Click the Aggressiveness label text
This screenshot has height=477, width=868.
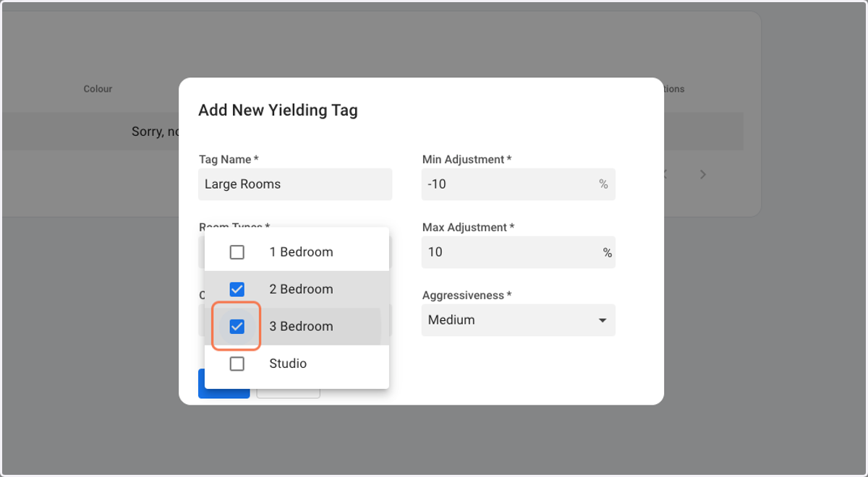pos(467,295)
